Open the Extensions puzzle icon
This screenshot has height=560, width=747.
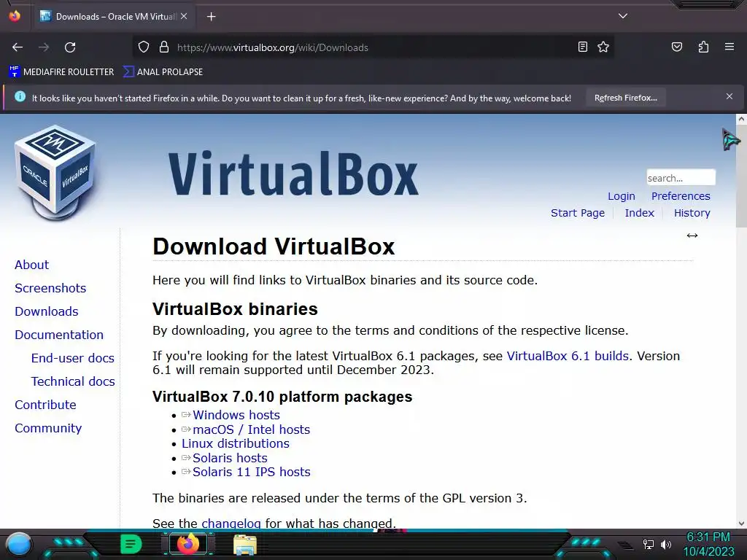click(x=703, y=47)
